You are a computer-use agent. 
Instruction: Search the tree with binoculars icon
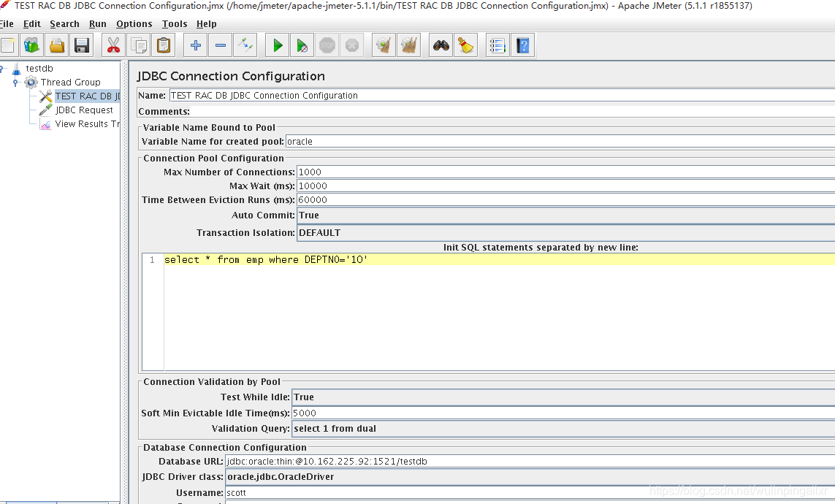tap(441, 45)
